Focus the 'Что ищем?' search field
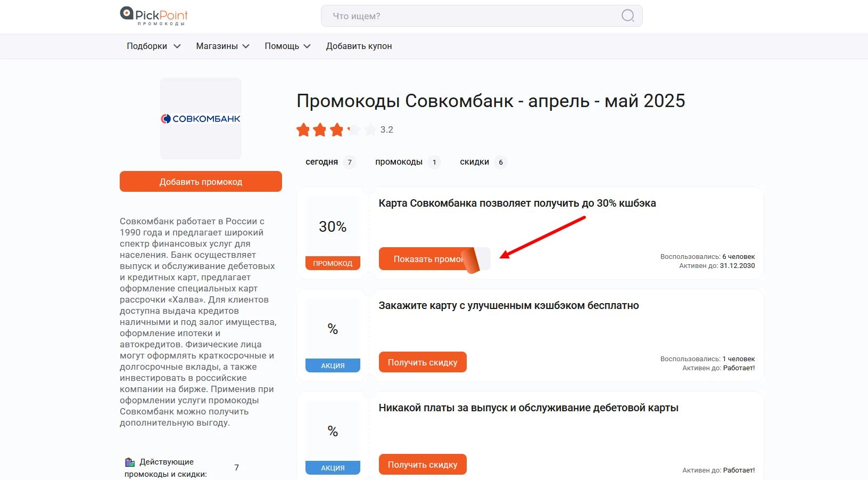This screenshot has width=868, height=480. (x=482, y=16)
